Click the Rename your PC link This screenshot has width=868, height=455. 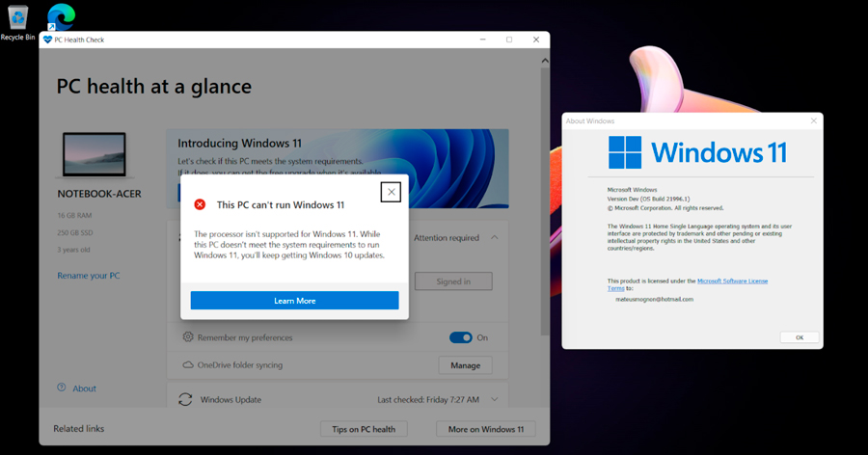point(89,276)
